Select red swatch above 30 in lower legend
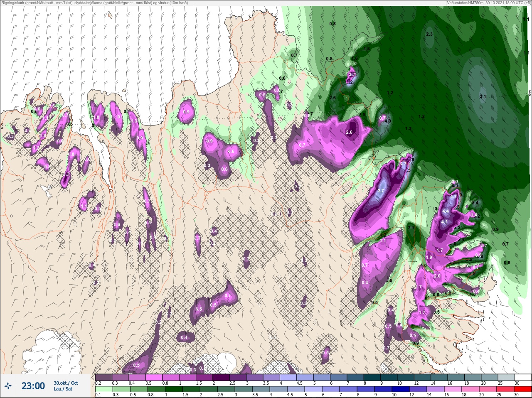Screen dimensions: 532x398 pyautogui.click(x=523, y=389)
